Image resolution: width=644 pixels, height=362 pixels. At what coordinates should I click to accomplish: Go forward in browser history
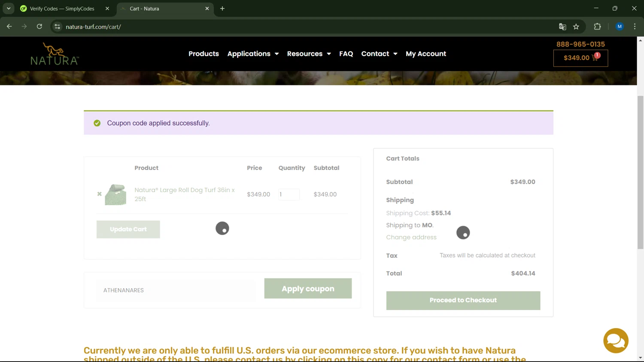point(24,27)
